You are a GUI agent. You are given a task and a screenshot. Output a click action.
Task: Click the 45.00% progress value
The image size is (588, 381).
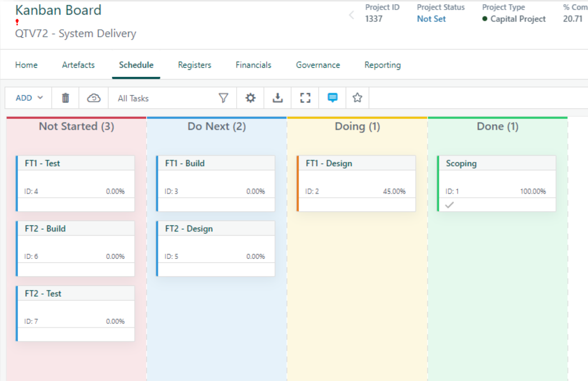[x=394, y=191]
